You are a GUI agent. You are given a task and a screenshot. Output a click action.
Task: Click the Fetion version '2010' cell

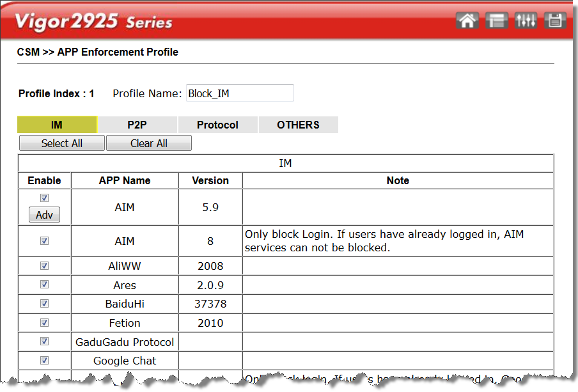[x=210, y=323]
